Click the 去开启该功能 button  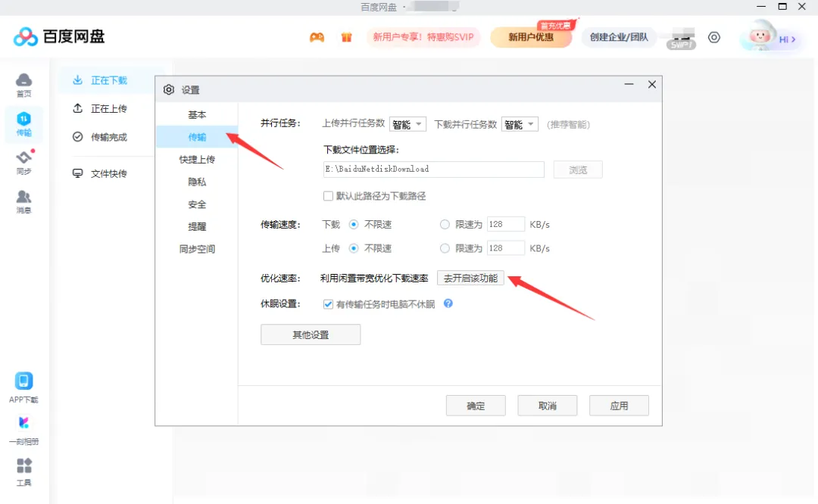point(470,278)
